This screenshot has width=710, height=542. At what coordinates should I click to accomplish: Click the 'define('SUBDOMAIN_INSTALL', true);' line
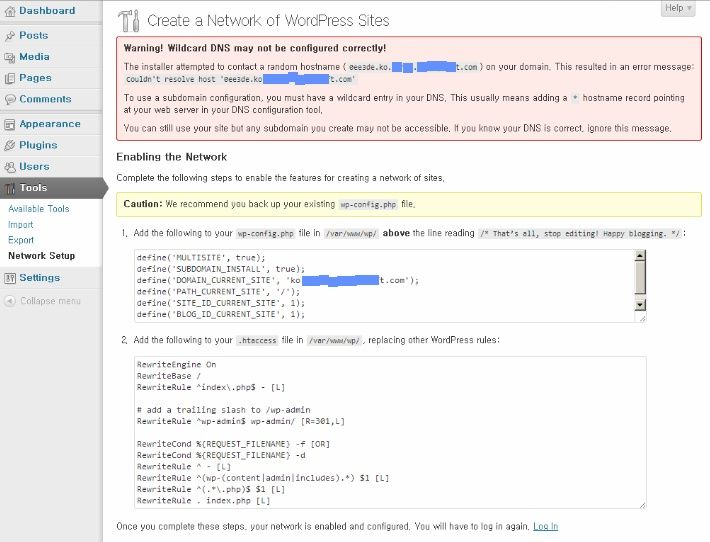coord(221,269)
